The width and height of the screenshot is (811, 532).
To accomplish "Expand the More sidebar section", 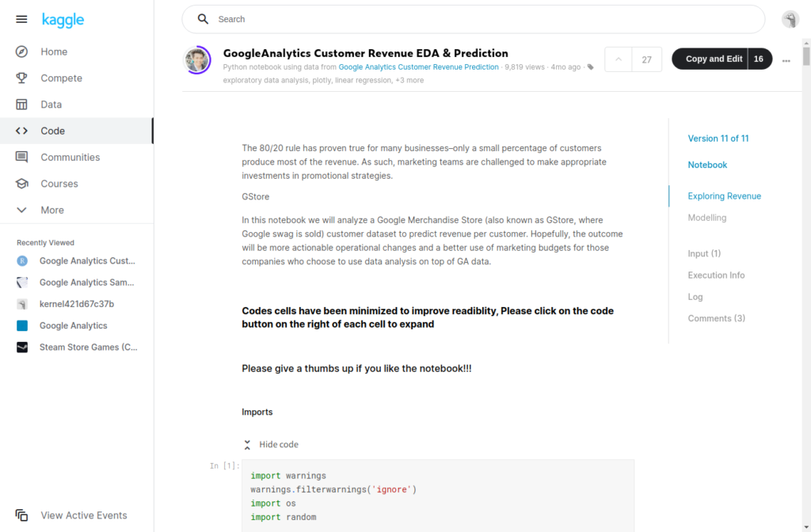I will pyautogui.click(x=22, y=210).
